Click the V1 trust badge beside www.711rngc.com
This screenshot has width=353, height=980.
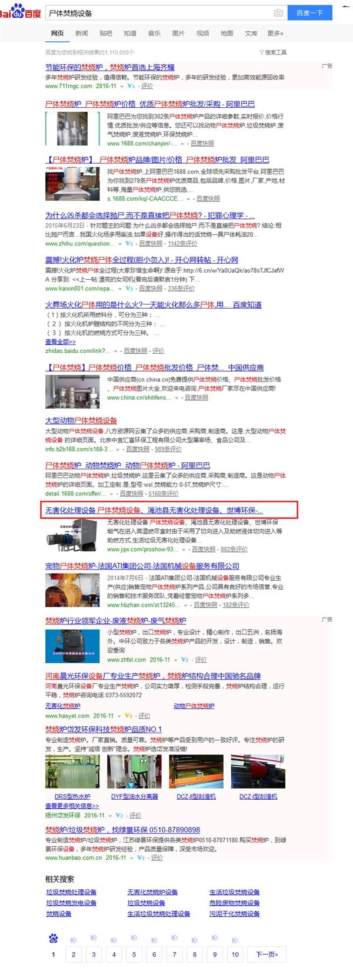tap(131, 86)
